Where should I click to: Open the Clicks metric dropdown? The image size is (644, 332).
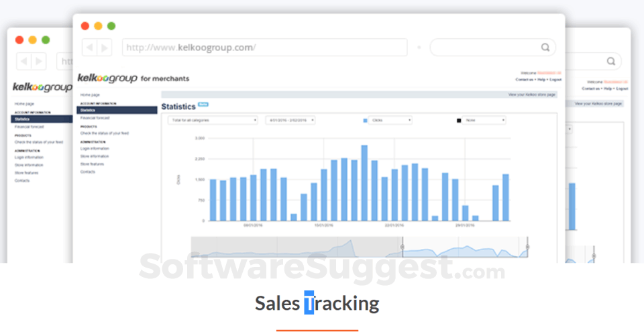[390, 120]
